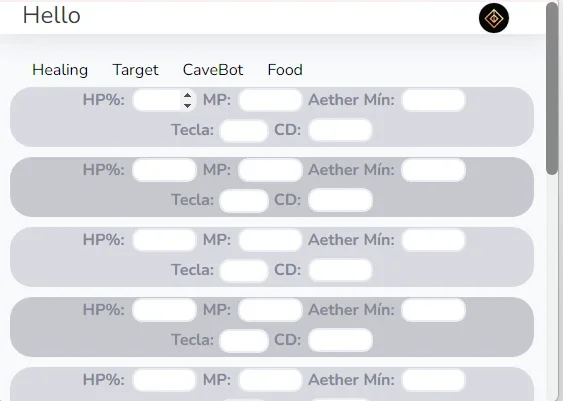The width and height of the screenshot is (563, 401).
Task: Focus the third row MP input
Action: 270,240
